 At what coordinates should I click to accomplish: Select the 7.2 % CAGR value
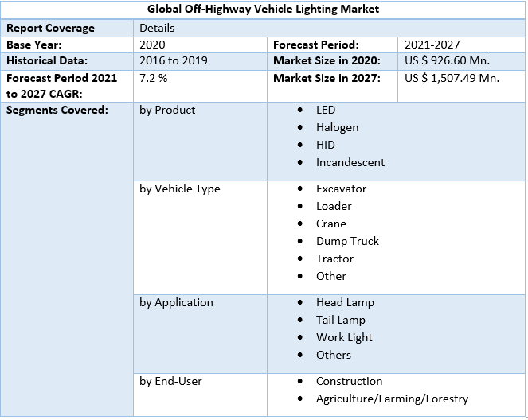tap(153, 78)
